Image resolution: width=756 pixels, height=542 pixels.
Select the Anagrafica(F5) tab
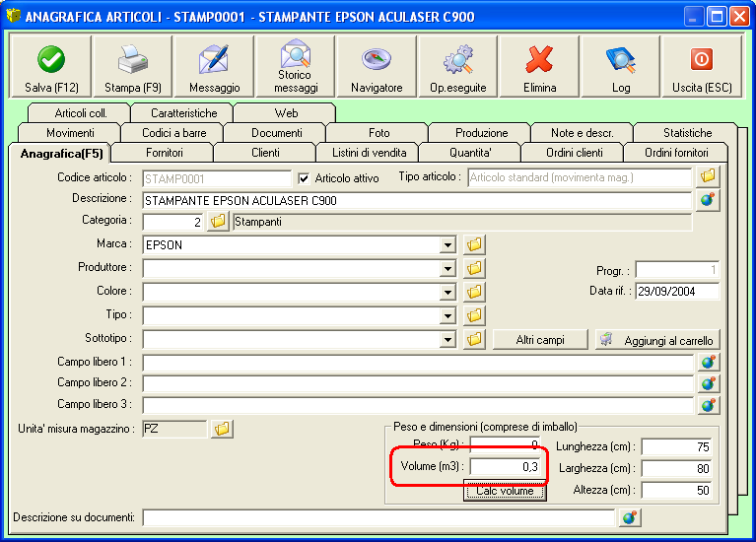pyautogui.click(x=61, y=154)
